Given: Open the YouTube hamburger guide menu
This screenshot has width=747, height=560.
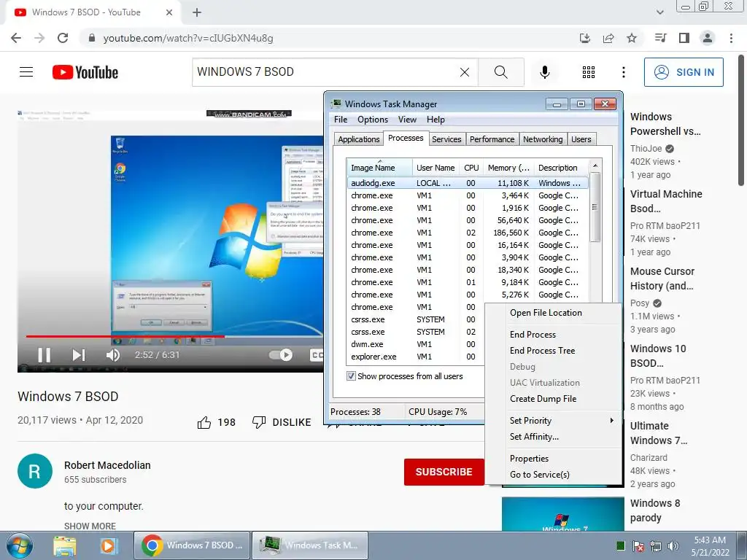Looking at the screenshot, I should point(26,72).
